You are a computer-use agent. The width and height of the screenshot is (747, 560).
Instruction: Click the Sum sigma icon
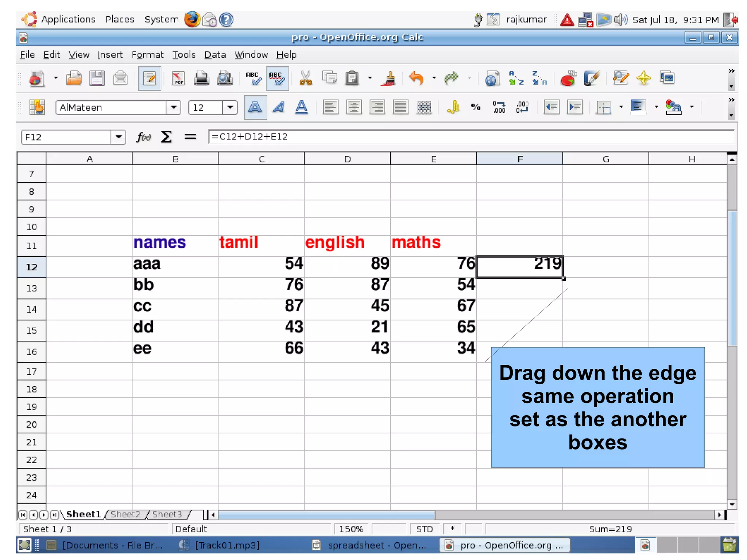pos(166,137)
